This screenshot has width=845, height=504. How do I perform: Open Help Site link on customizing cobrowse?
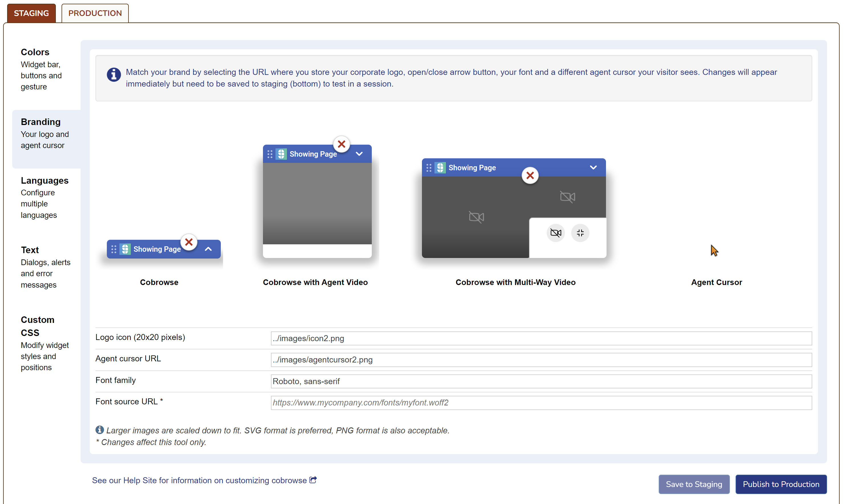[199, 480]
